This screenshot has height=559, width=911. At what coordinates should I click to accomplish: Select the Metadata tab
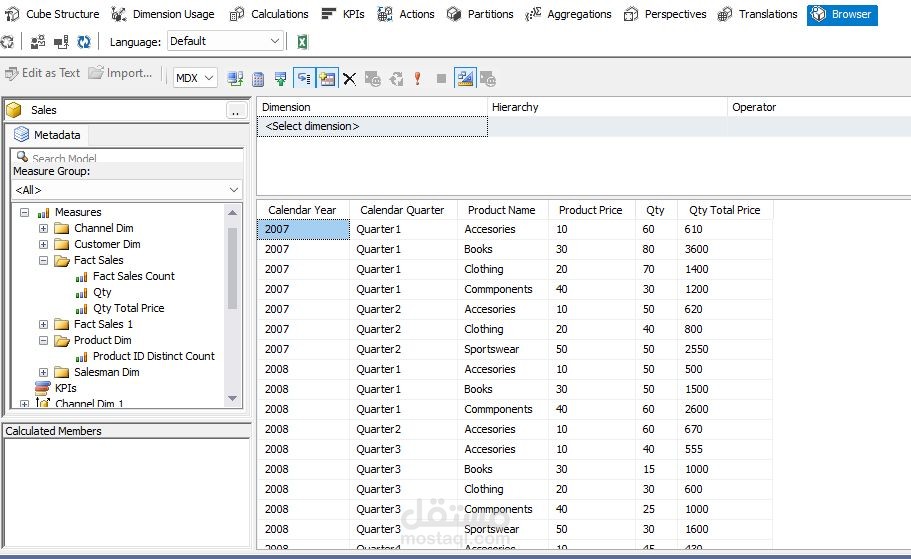point(48,135)
